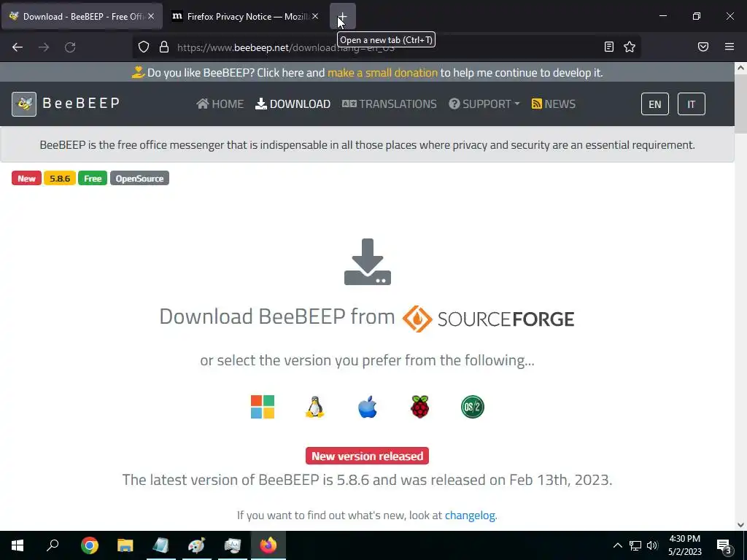Click the 5.8.6 version badge
The height and width of the screenshot is (560, 747).
pyautogui.click(x=60, y=179)
